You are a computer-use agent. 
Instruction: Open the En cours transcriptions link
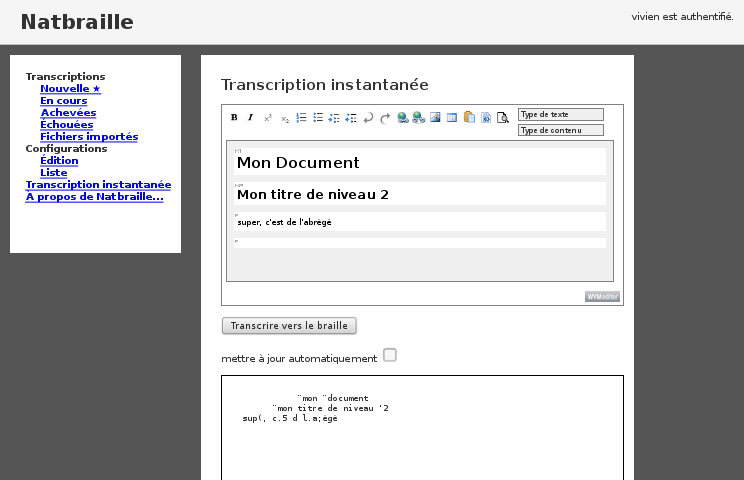tap(64, 101)
